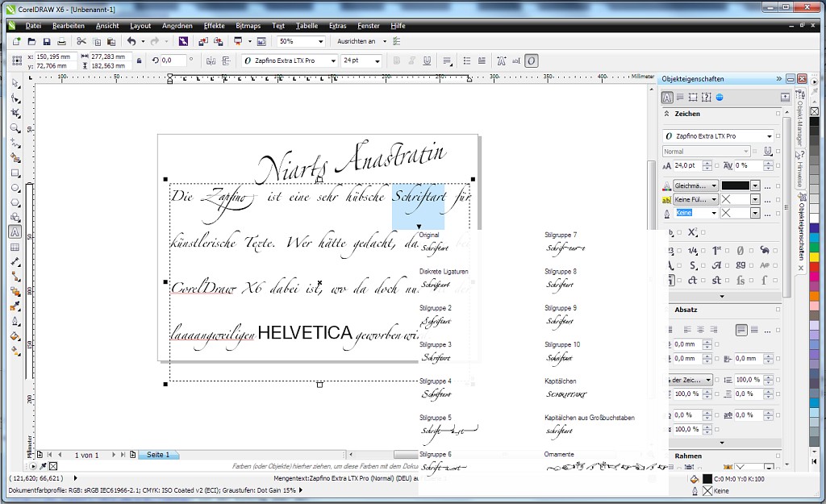This screenshot has height=504, width=826.
Task: Select the Polygon tool
Action: (x=15, y=202)
